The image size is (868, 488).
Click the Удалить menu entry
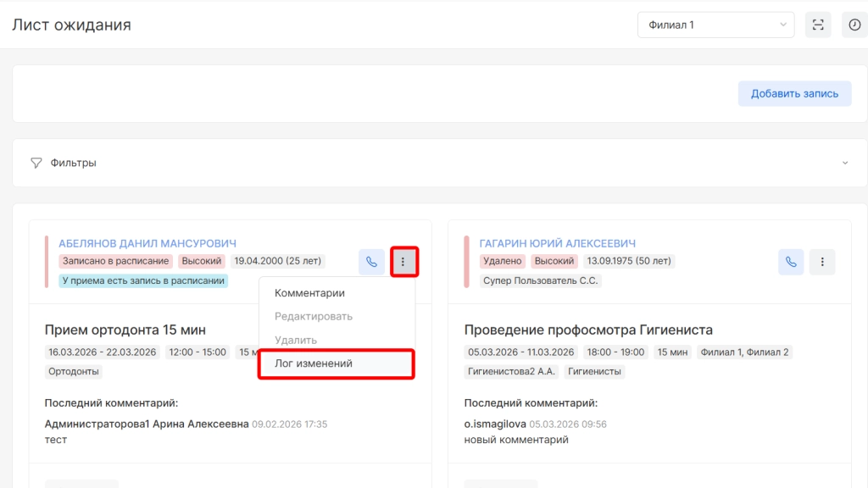pyautogui.click(x=296, y=340)
